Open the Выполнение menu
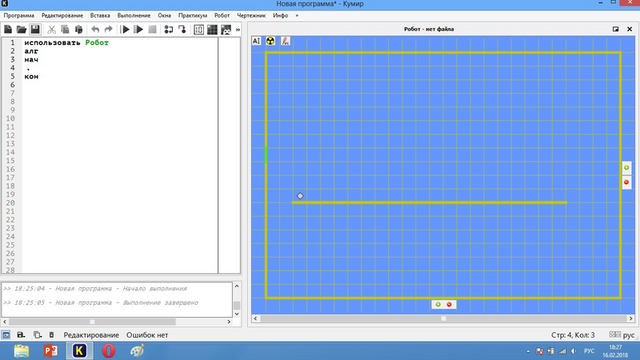 coord(134,16)
